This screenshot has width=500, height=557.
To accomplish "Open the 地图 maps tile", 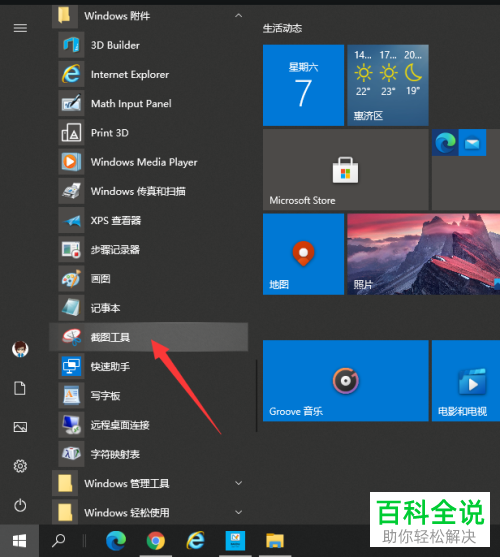I will click(303, 254).
